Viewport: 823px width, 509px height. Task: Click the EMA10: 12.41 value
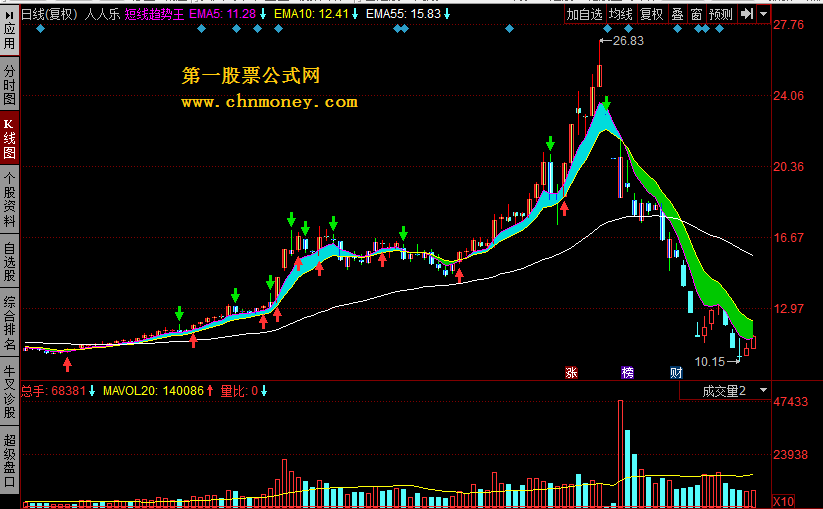tap(312, 14)
